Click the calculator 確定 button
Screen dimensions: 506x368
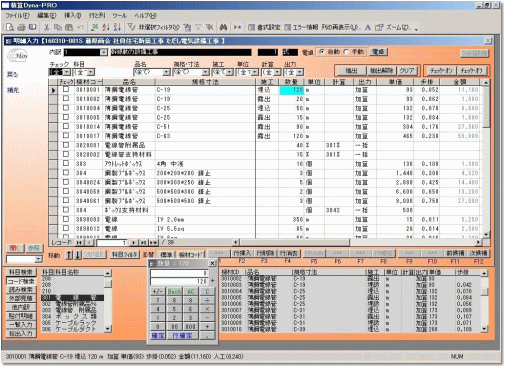click(158, 336)
